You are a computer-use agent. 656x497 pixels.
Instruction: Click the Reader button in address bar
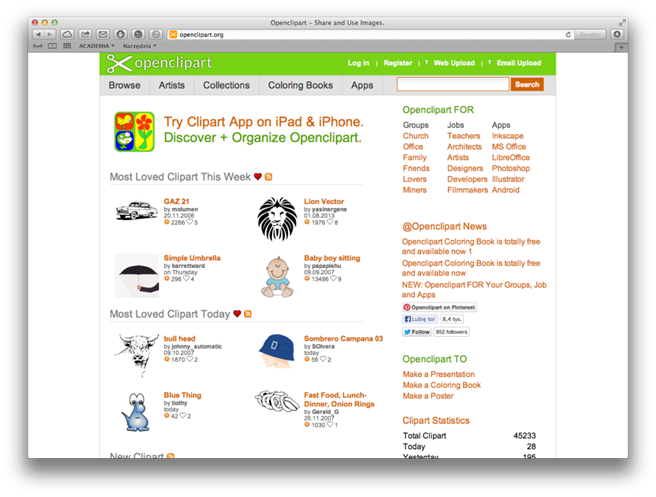point(590,35)
